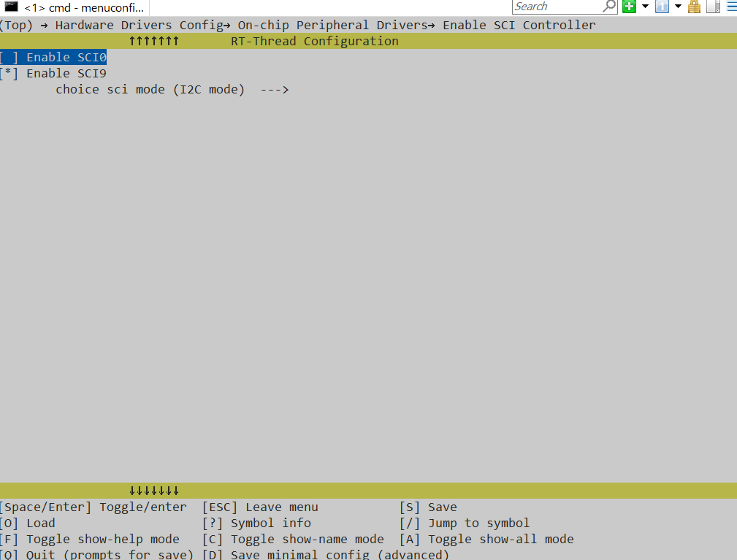Click the [Space/Enter] Toggle/enter hint
The image size is (737, 560).
coord(93,507)
